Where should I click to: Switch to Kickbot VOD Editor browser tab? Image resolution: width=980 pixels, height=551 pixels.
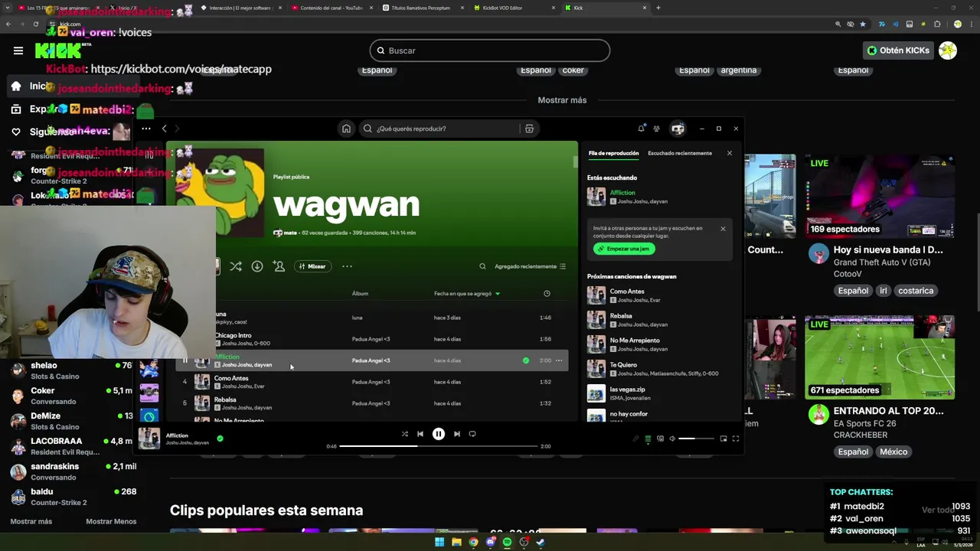[513, 8]
